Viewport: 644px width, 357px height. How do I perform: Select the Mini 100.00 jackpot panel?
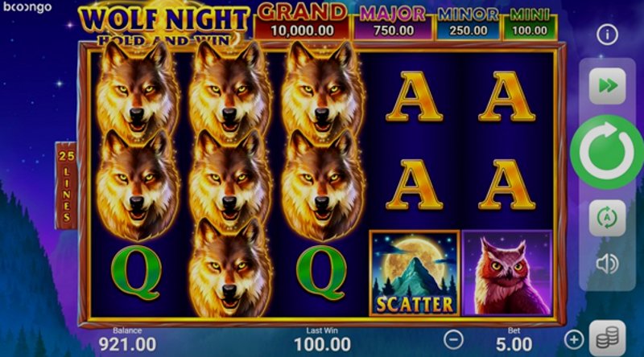tap(530, 24)
